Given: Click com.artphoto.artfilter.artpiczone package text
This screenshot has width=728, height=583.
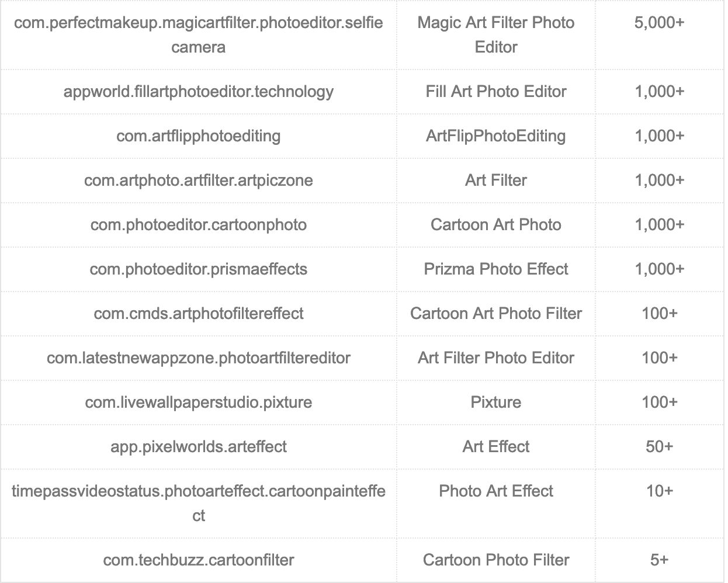Looking at the screenshot, I should click(x=198, y=181).
